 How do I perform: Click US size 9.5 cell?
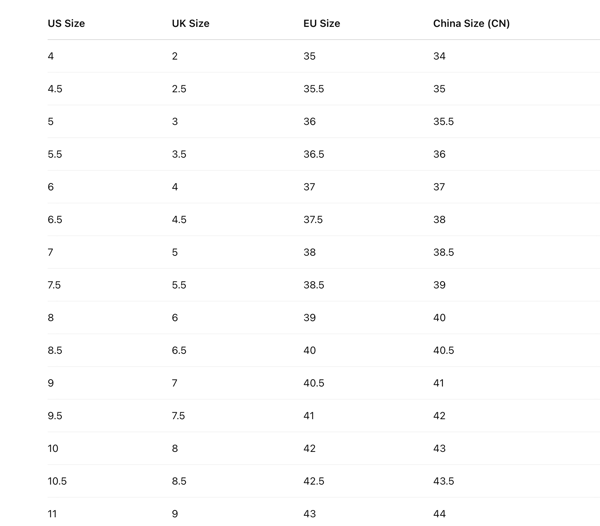pyautogui.click(x=55, y=416)
